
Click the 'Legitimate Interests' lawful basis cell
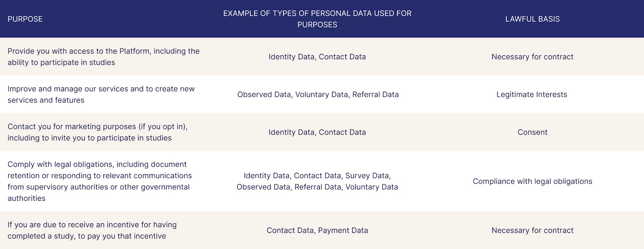(532, 94)
